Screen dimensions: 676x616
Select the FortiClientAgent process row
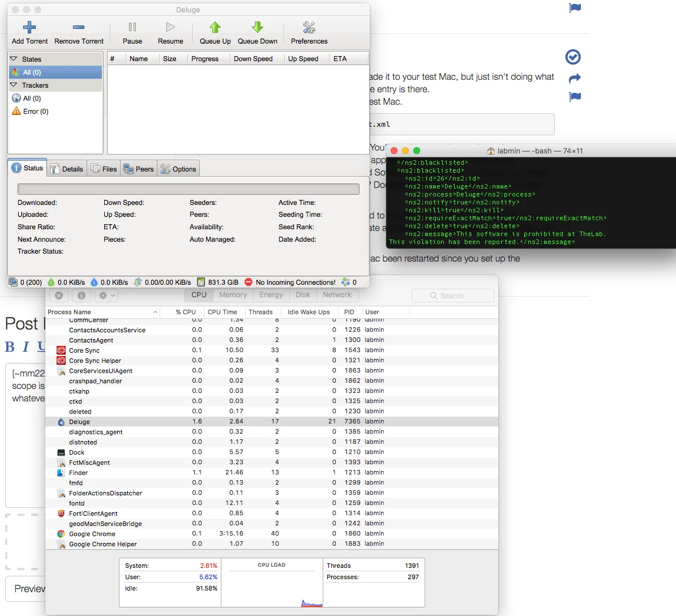click(x=272, y=514)
